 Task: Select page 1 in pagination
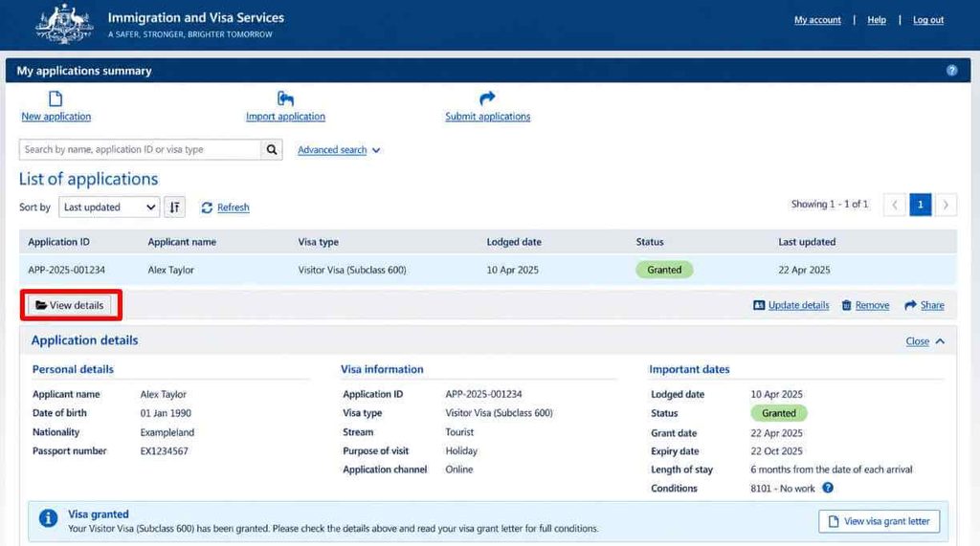point(920,205)
